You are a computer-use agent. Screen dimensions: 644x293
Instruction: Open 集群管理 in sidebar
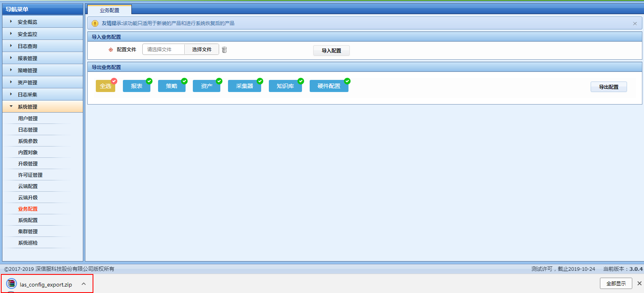coord(28,231)
